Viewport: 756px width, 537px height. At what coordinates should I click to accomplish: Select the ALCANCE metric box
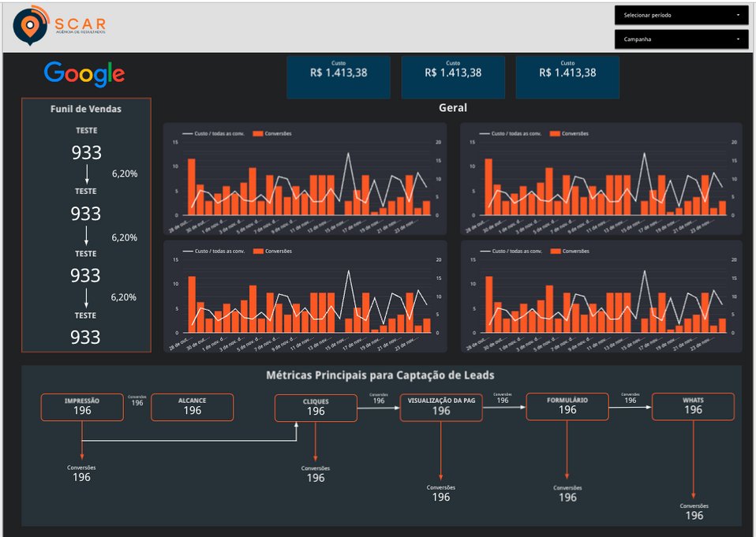click(193, 407)
